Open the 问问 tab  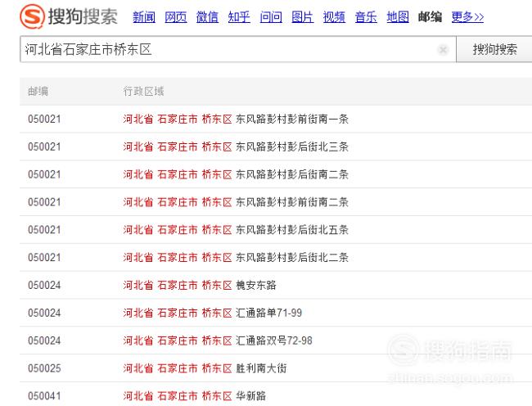(x=271, y=16)
